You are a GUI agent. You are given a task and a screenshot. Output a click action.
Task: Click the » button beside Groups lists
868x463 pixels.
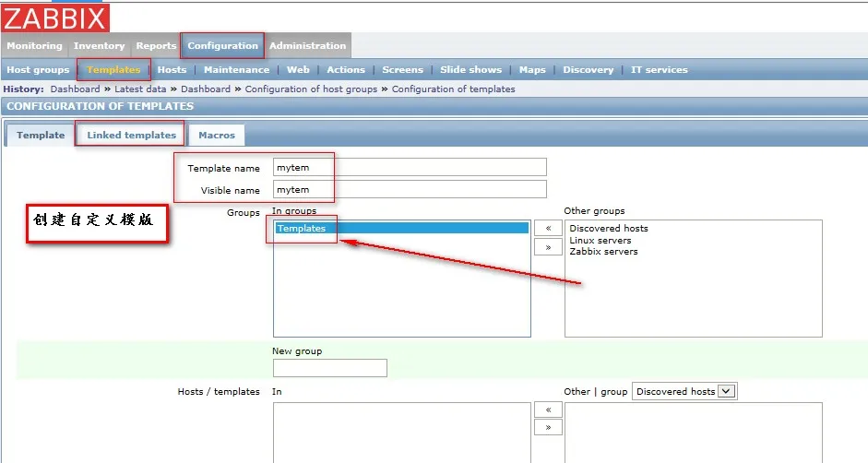tap(548, 247)
